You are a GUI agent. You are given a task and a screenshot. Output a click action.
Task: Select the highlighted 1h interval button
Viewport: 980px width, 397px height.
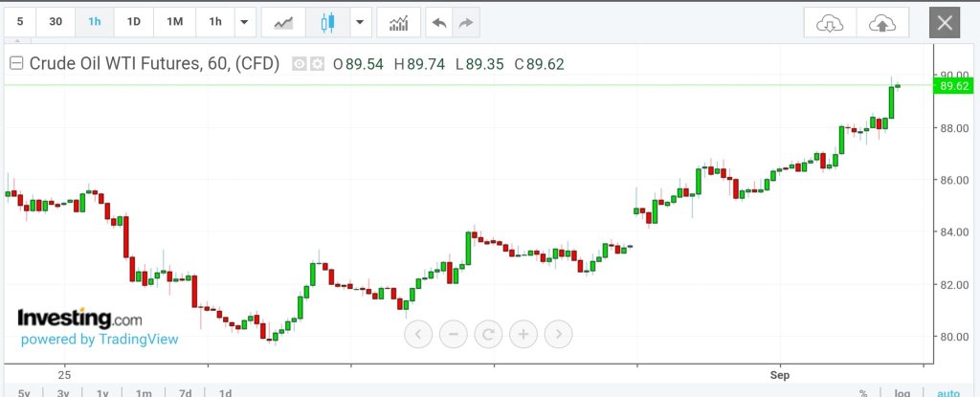pyautogui.click(x=95, y=22)
